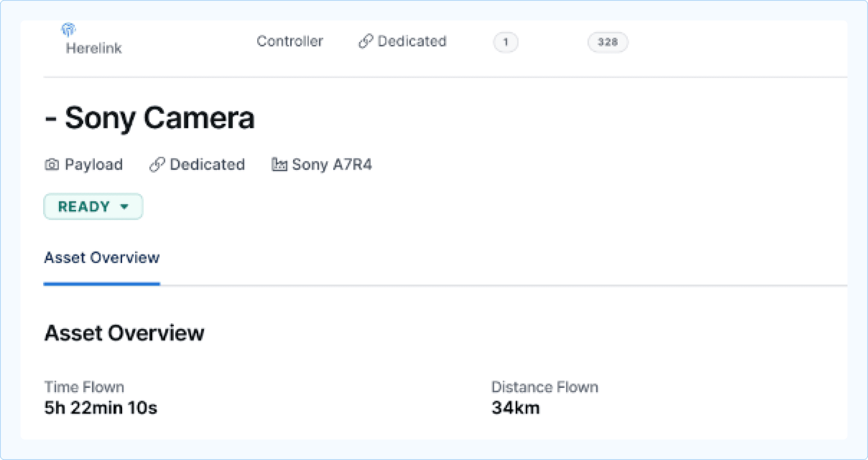The image size is (868, 460).
Task: Click the badge showing 1
Action: 506,42
